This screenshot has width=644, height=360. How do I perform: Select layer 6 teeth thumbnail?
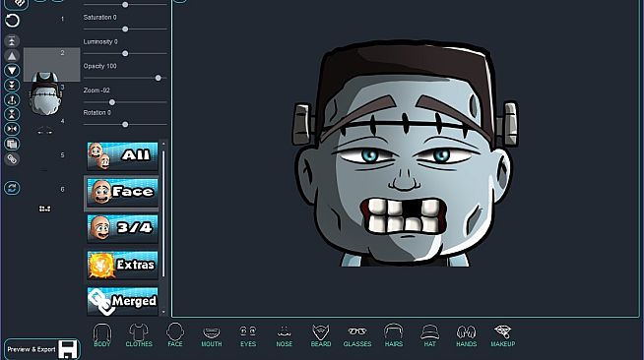point(44,209)
